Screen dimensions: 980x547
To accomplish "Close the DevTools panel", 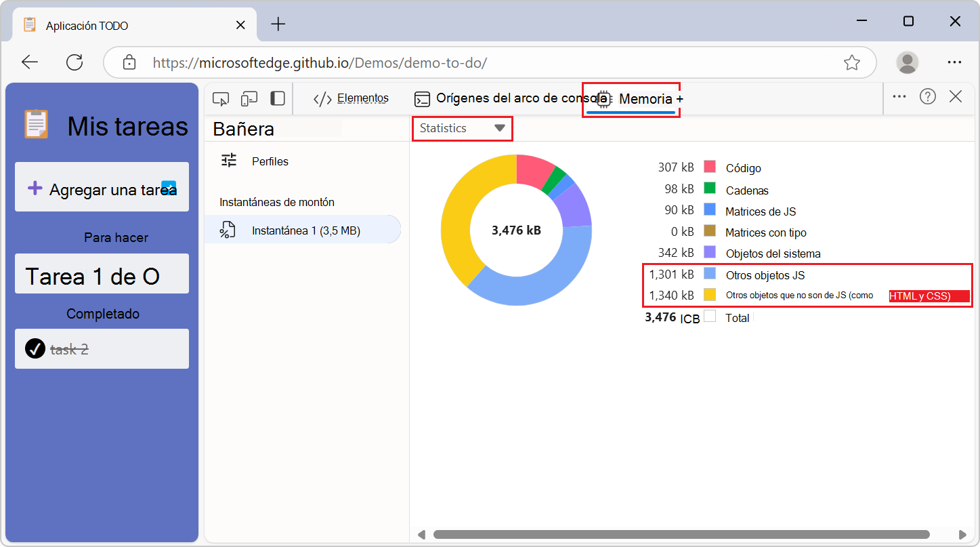I will pos(956,96).
